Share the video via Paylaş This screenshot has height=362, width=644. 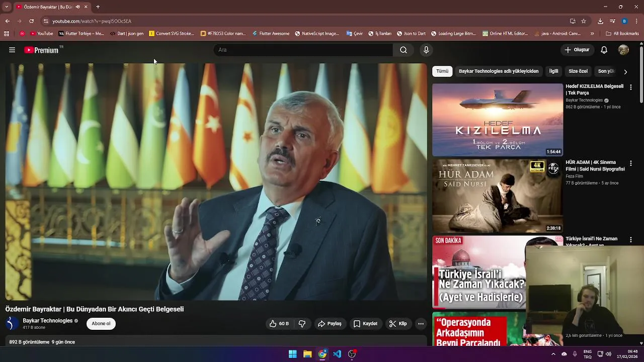[330, 324]
